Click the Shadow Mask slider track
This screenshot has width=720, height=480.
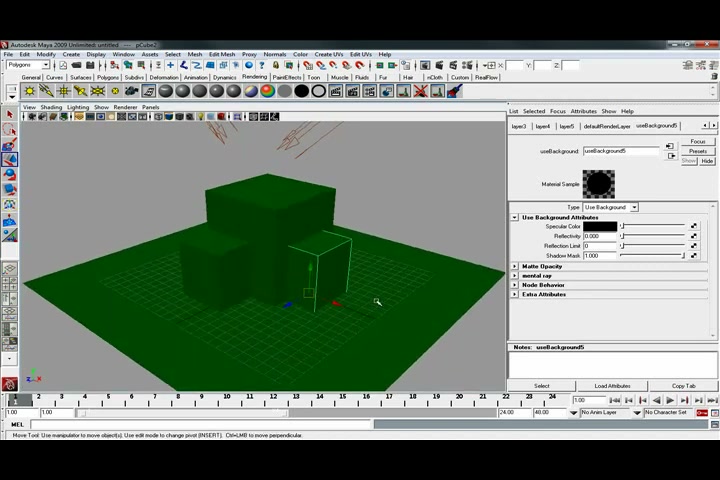coord(652,255)
